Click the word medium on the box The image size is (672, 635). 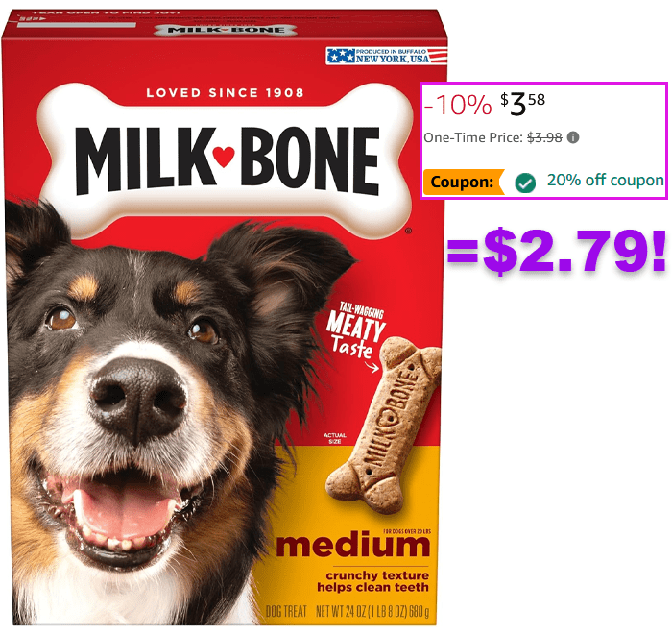[352, 545]
